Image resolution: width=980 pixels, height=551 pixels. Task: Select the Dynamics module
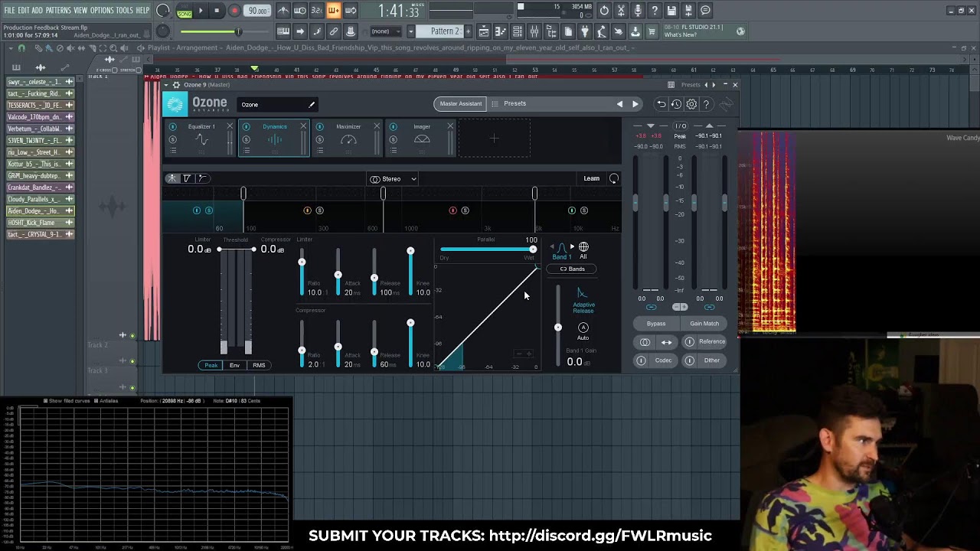point(275,139)
